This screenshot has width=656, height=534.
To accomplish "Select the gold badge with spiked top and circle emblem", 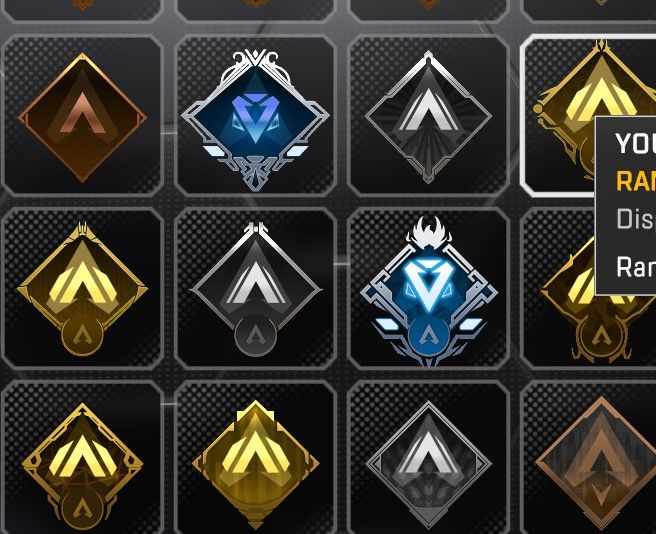I will tap(82, 289).
